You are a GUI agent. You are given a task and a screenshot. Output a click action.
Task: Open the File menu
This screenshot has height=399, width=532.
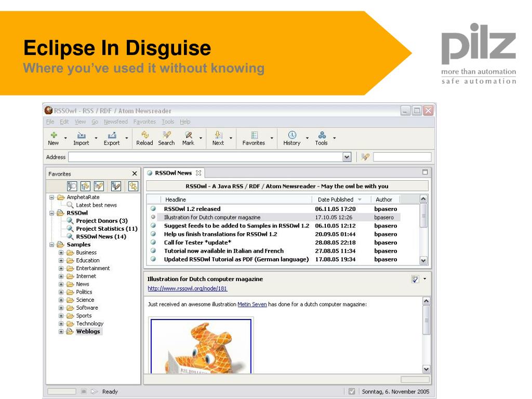pos(50,122)
